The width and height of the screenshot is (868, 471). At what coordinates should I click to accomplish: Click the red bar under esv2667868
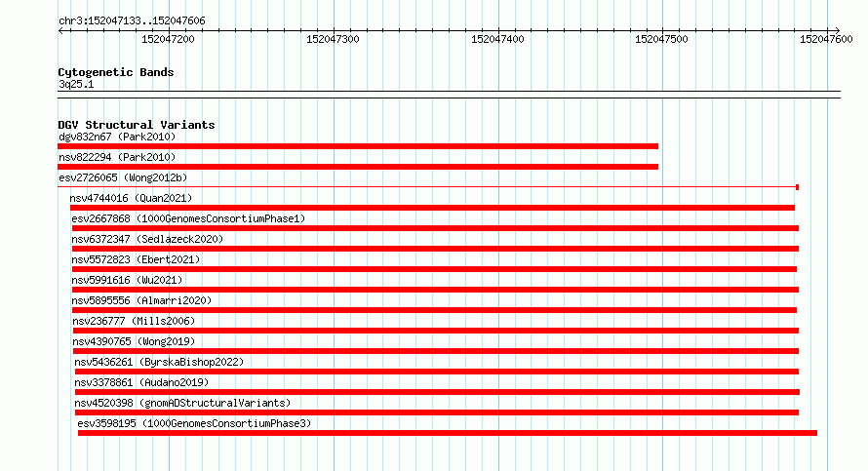tap(435, 228)
